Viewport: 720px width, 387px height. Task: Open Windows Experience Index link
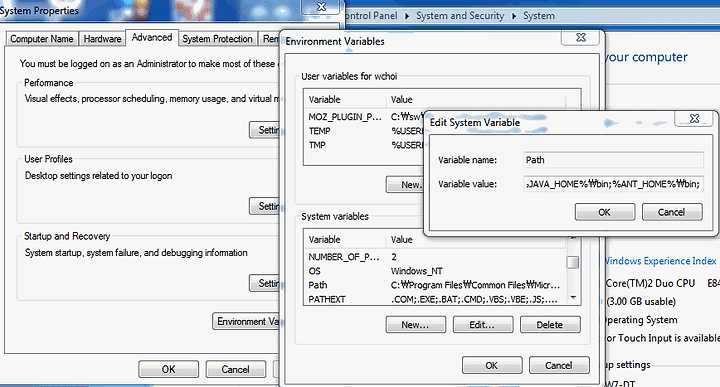tap(660, 261)
